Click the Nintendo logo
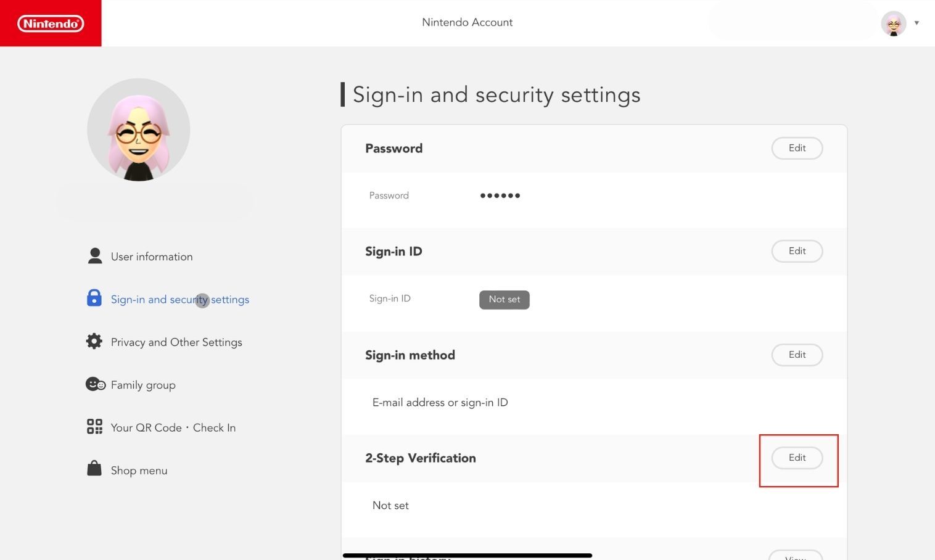The height and width of the screenshot is (560, 935). [51, 23]
